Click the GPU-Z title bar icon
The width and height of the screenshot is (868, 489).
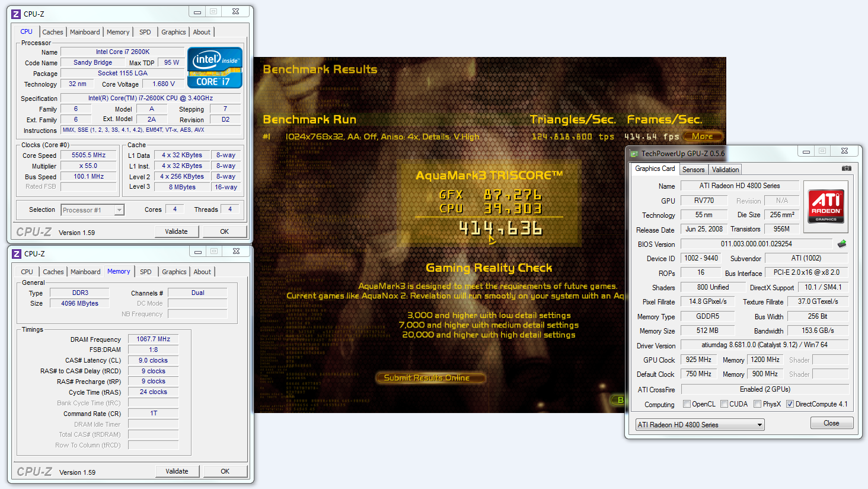[634, 154]
